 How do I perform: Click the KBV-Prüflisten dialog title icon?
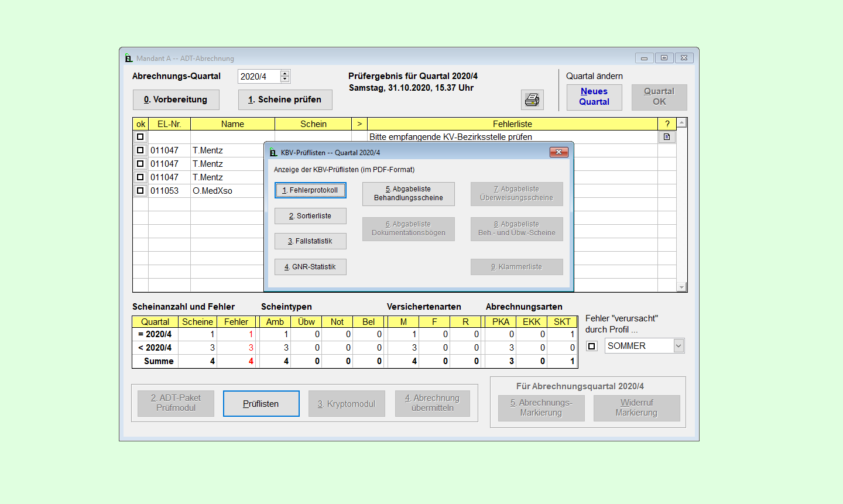(273, 153)
